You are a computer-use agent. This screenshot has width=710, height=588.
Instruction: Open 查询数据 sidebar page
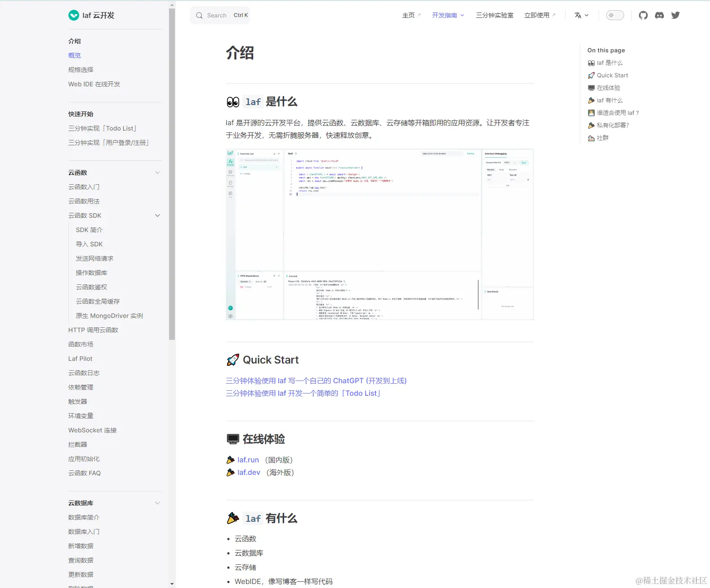(81, 560)
